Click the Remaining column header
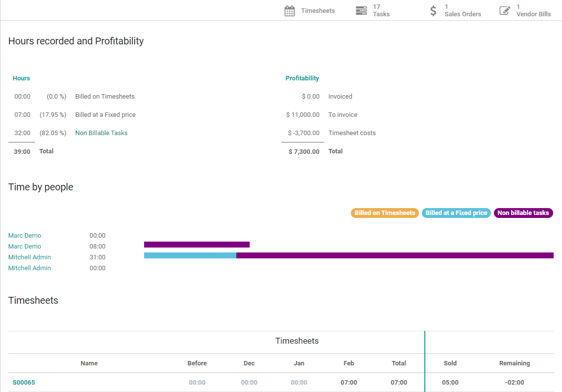Image resolution: width=562 pixels, height=392 pixels. tap(514, 363)
